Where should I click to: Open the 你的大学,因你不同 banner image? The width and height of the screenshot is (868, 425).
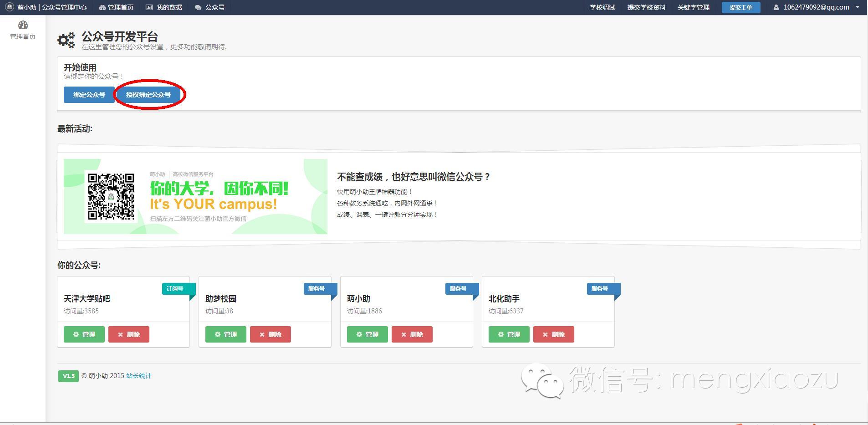[x=195, y=196]
